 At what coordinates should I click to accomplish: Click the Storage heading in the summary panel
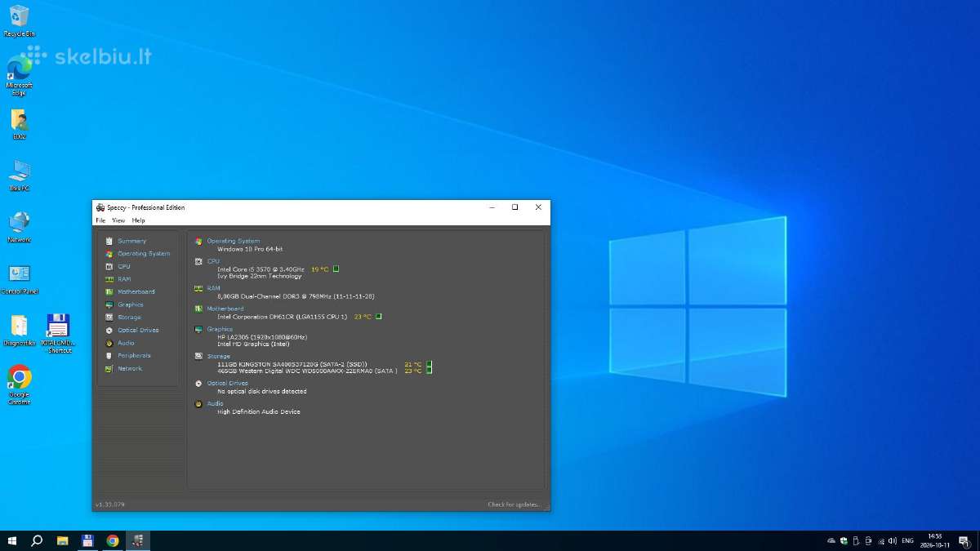[x=218, y=356]
